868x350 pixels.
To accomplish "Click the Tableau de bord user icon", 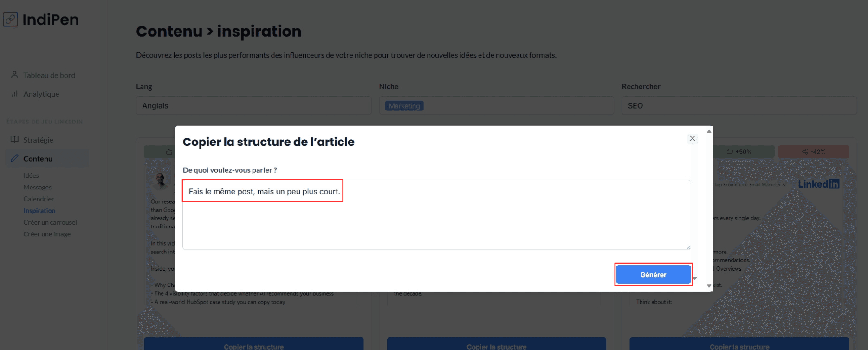I will (14, 75).
